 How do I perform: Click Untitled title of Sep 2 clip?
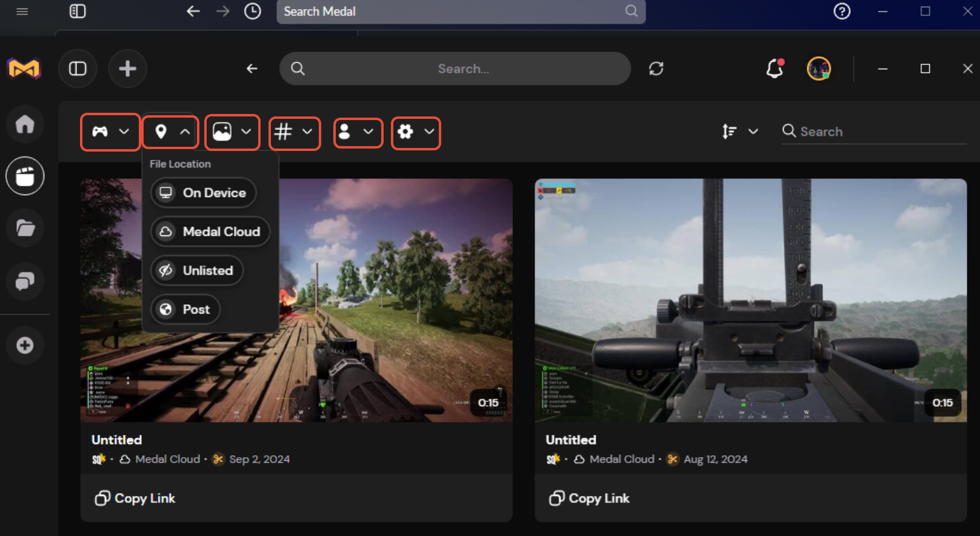[x=116, y=440]
